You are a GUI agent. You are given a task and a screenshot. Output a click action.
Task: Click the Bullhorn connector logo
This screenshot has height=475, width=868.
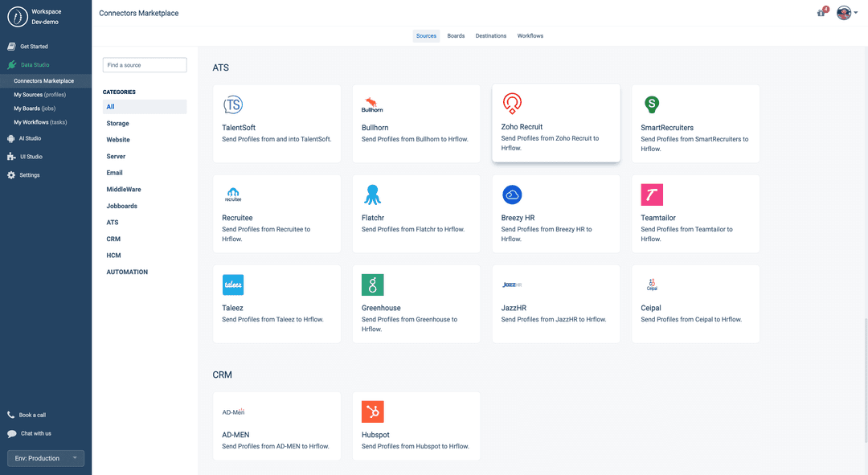(371, 104)
